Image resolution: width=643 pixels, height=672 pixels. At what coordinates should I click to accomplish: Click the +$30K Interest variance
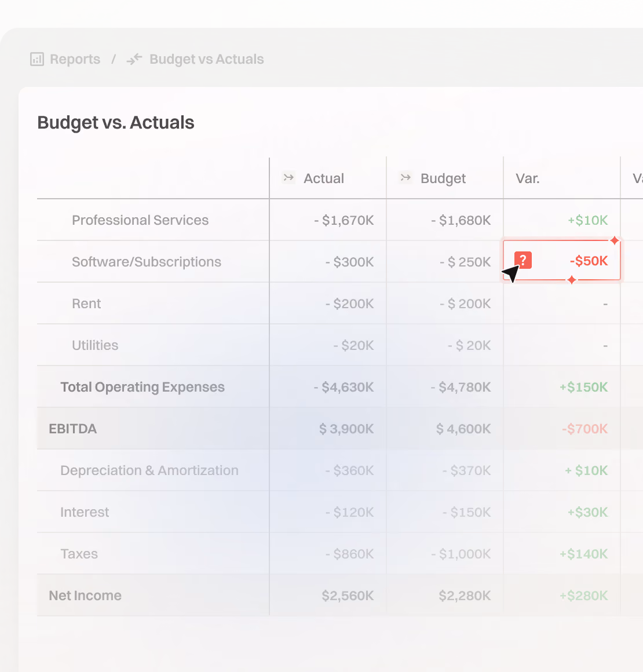588,512
